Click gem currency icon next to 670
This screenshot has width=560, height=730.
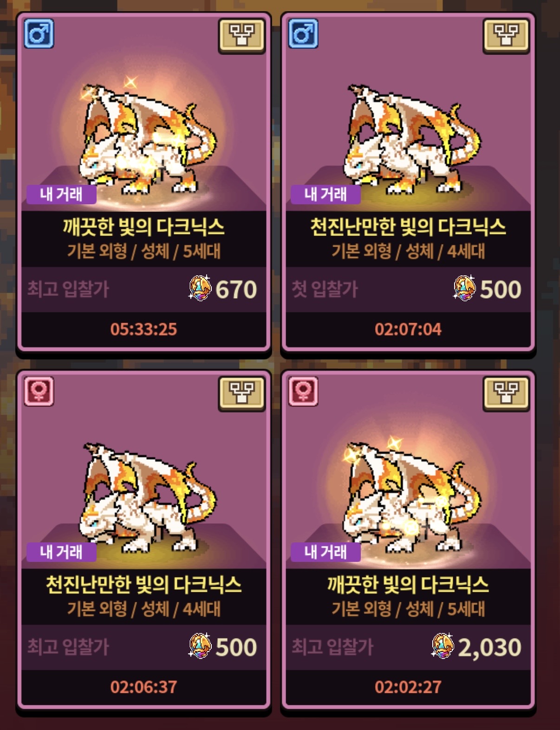click(200, 288)
